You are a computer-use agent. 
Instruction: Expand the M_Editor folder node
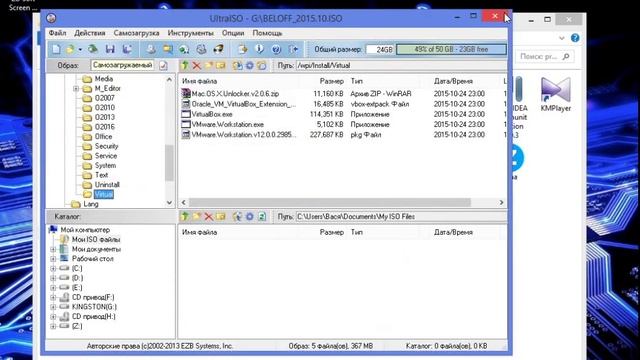tap(76, 89)
